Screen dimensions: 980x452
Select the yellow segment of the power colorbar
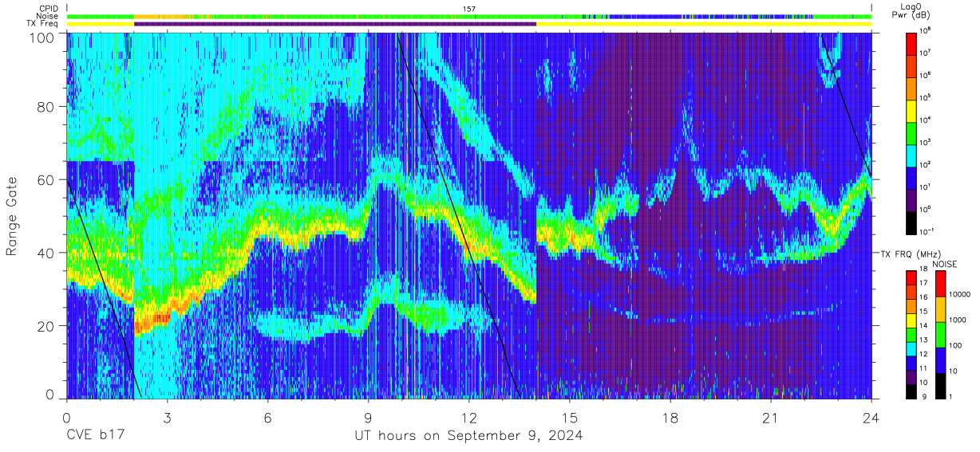coord(911,111)
